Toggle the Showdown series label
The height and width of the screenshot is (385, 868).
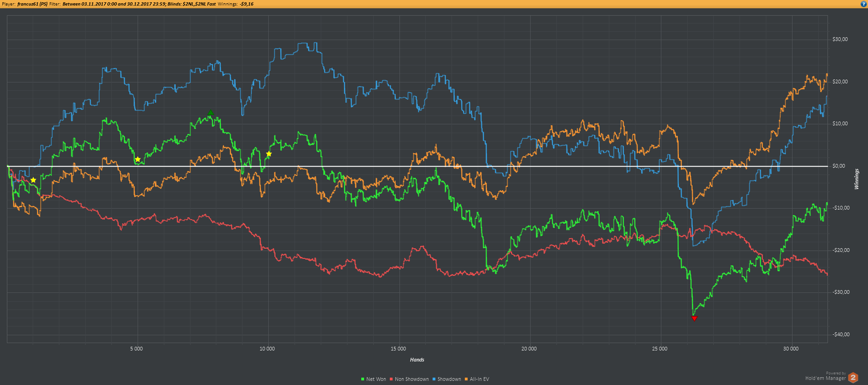point(449,379)
